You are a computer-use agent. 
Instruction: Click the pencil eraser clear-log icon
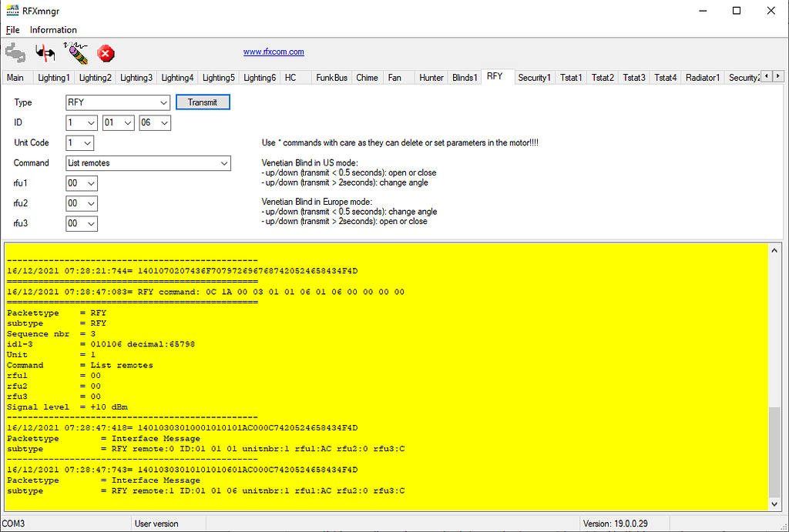pos(76,52)
